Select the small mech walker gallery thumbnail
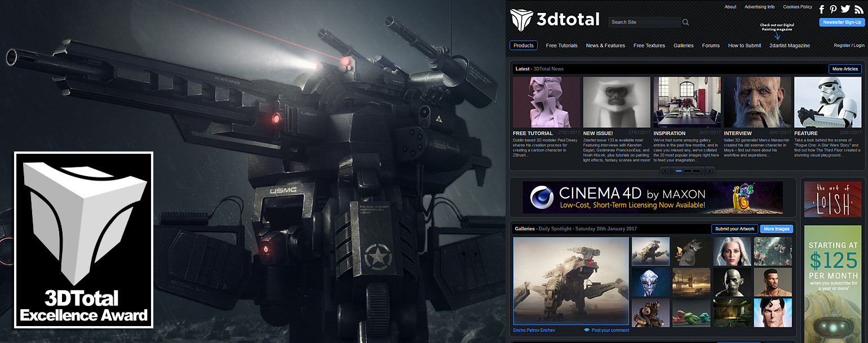Screen dimensions: 868x343 [650, 251]
